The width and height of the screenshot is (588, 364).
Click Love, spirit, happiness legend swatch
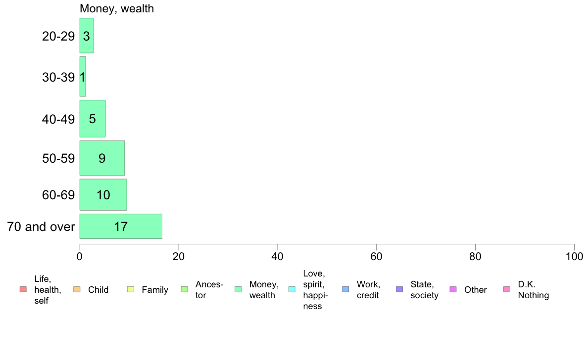pos(292,289)
